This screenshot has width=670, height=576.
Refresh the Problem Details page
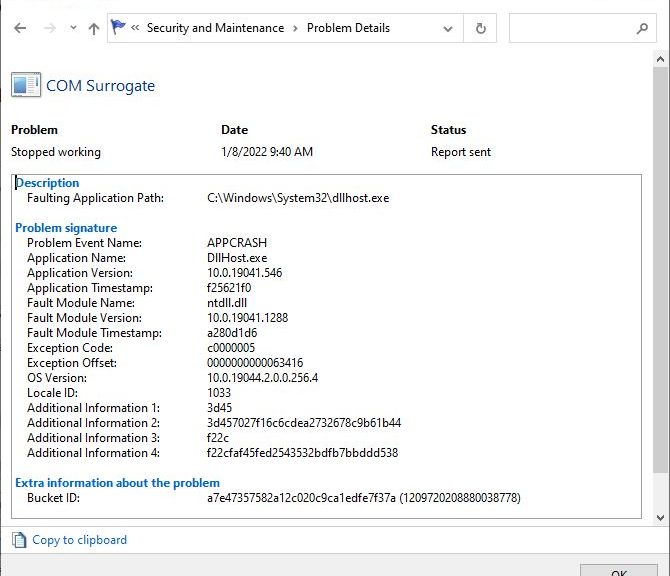click(480, 28)
